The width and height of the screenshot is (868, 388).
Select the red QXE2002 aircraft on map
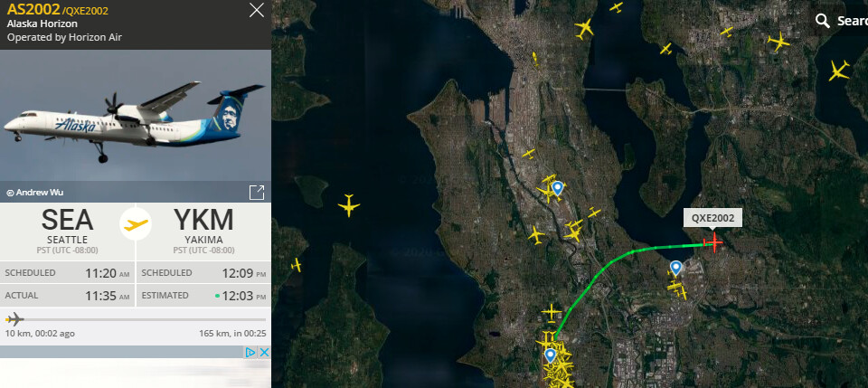pos(714,241)
